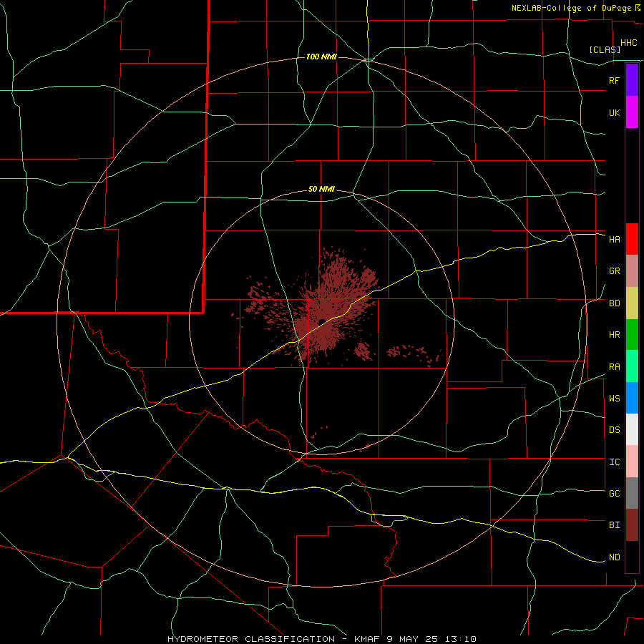Click the RF legend label

614,80
